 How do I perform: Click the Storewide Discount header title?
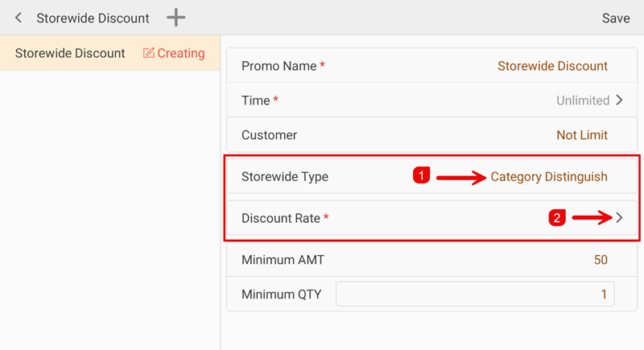tap(93, 18)
